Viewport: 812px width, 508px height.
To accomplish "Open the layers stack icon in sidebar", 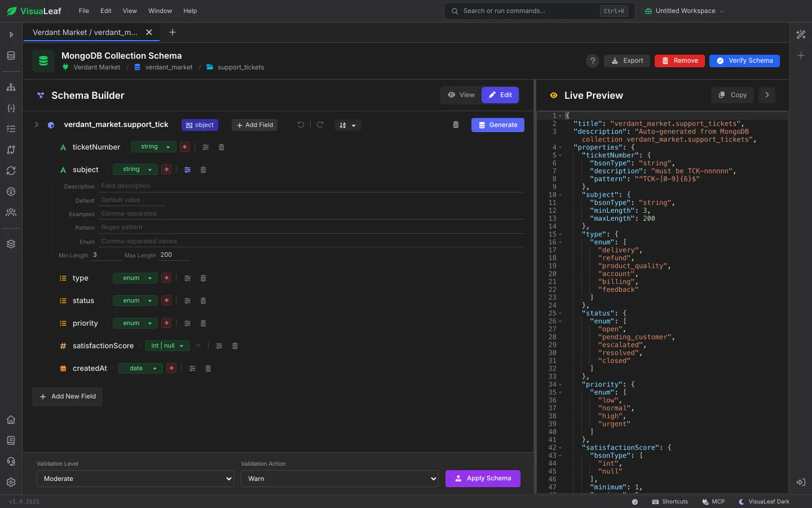I will [x=11, y=244].
